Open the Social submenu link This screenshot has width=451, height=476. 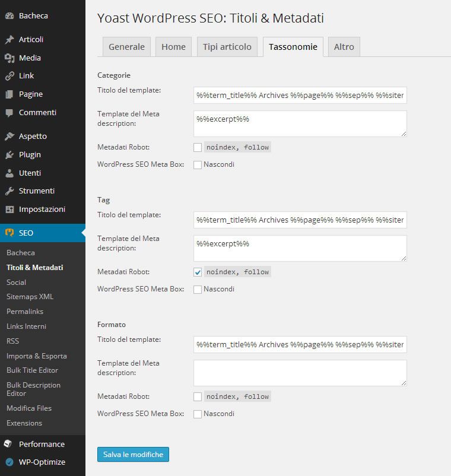pyautogui.click(x=16, y=283)
